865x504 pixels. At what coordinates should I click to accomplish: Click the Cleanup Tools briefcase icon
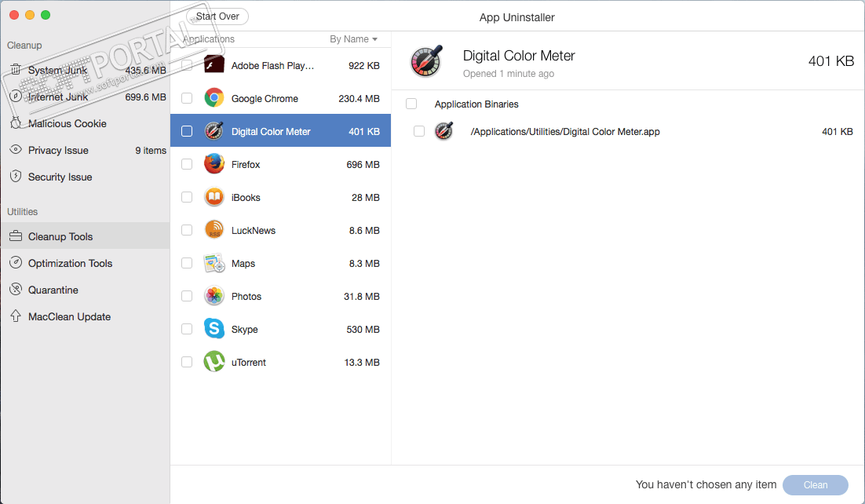(16, 236)
